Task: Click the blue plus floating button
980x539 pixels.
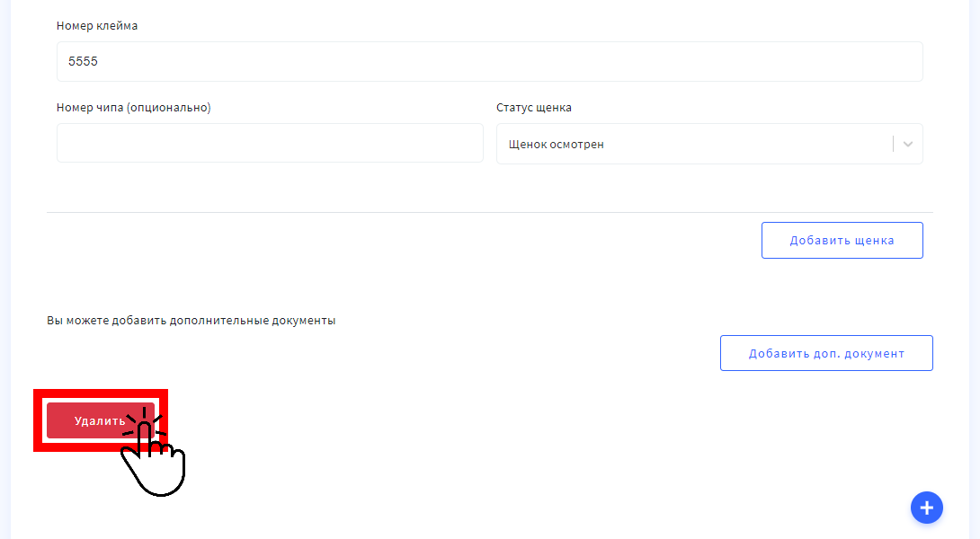Action: coord(926,508)
